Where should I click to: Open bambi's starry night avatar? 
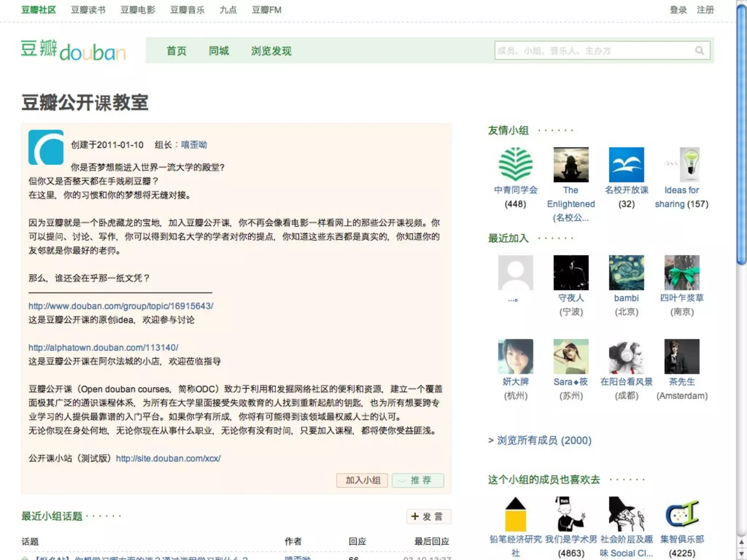tap(626, 272)
